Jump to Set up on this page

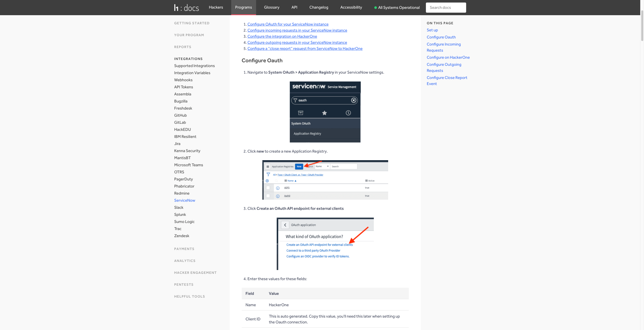pos(432,30)
